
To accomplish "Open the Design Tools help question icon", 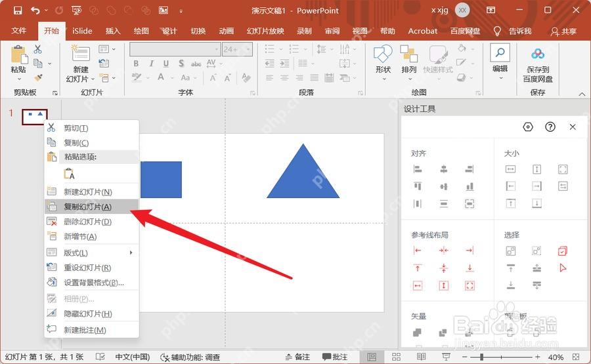I will 550,127.
